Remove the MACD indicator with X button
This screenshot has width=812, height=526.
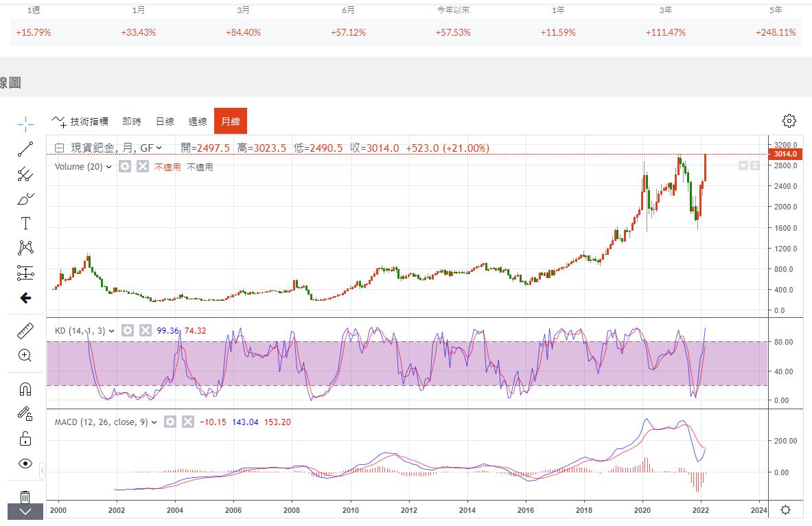click(x=188, y=422)
